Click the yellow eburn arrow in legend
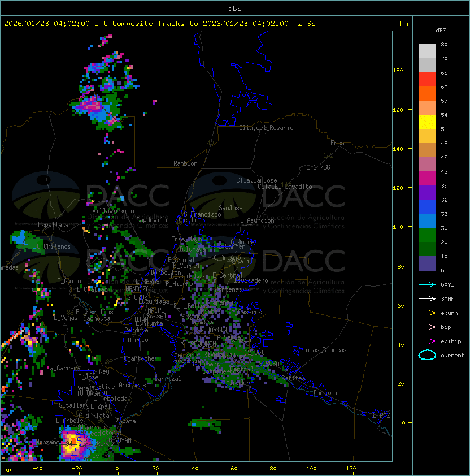 click(x=427, y=313)
